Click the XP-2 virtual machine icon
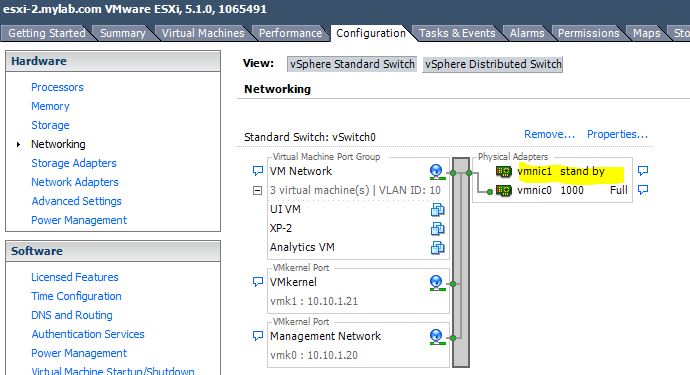This screenshot has height=375, width=690. point(437,228)
